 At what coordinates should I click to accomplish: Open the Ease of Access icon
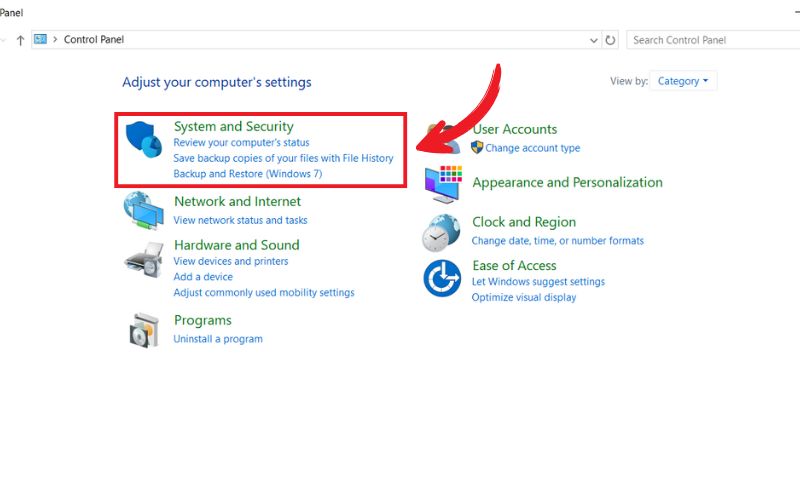(442, 278)
